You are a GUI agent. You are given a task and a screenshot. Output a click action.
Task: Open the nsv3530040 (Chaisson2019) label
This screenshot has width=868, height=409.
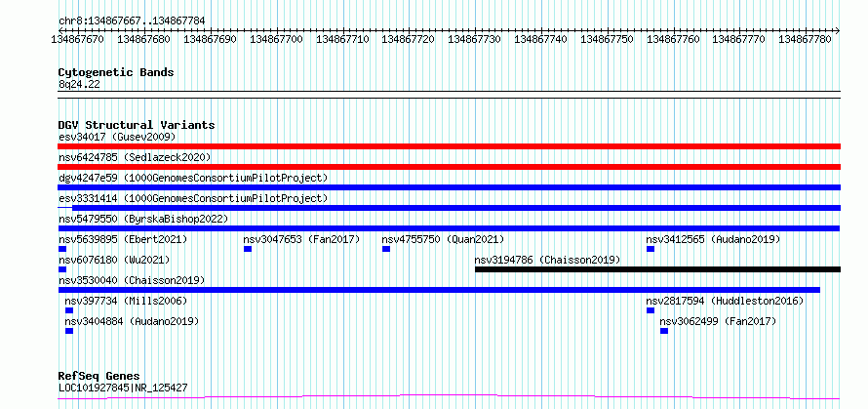click(132, 280)
